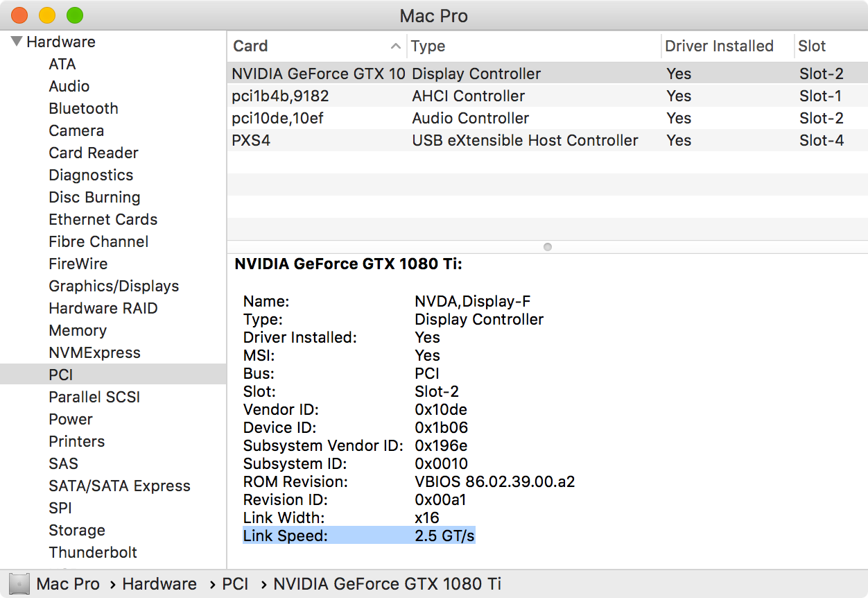This screenshot has width=868, height=598.
Task: Open Disc Burning section
Action: [x=94, y=197]
